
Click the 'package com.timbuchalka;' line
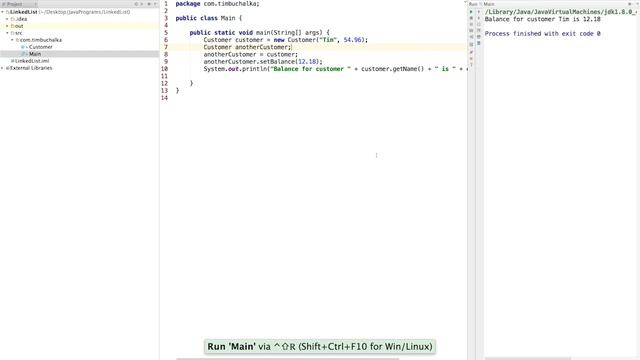(x=217, y=4)
